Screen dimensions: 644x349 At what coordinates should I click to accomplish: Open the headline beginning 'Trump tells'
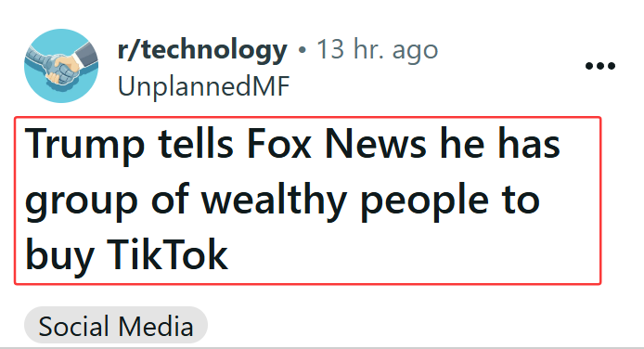308,200
